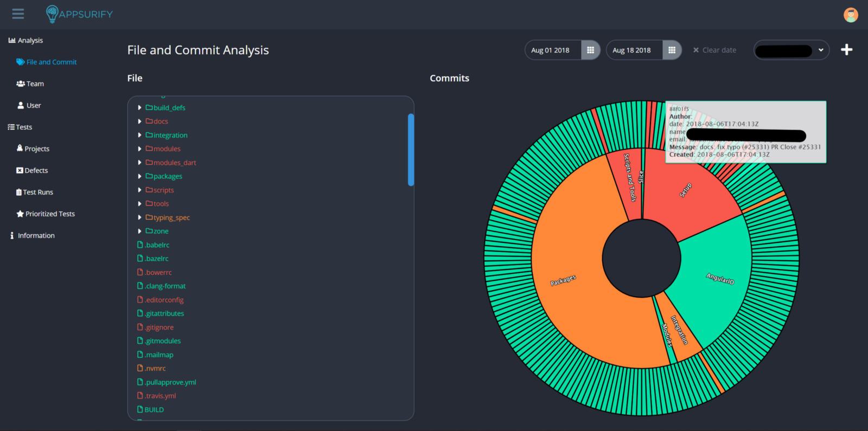
Task: Open the start date calendar picker
Action: coord(590,50)
